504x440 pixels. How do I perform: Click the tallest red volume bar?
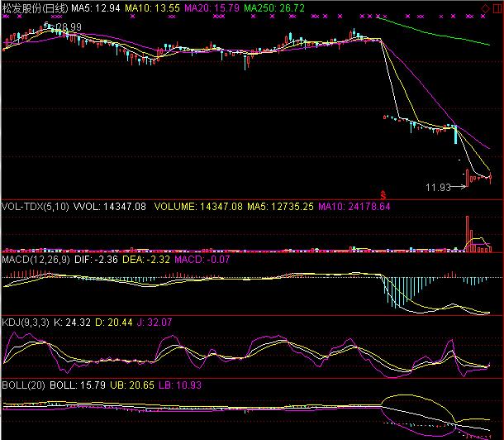point(467,234)
